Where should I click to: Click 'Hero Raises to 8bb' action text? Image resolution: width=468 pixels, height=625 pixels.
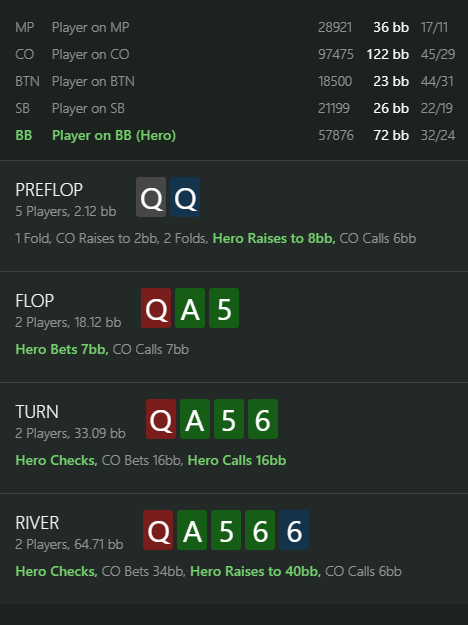tap(274, 238)
